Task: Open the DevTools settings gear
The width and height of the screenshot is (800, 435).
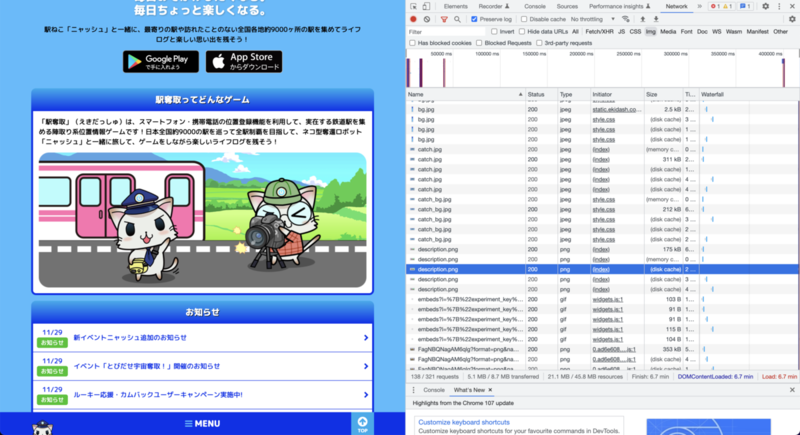Action: pos(765,6)
